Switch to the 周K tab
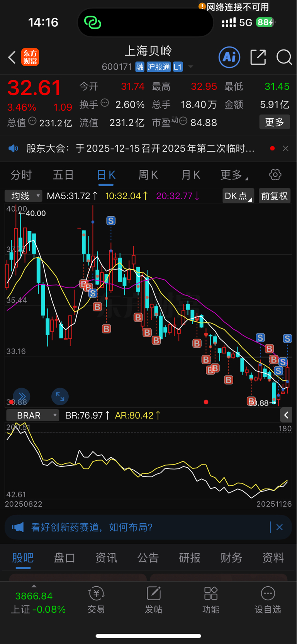This screenshot has height=644, width=297. pyautogui.click(x=148, y=175)
